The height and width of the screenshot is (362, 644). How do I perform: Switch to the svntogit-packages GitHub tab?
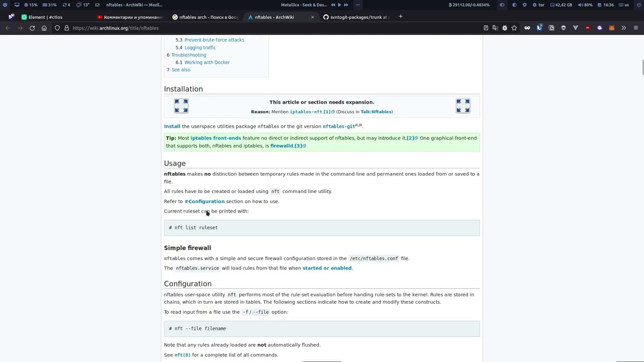(356, 17)
